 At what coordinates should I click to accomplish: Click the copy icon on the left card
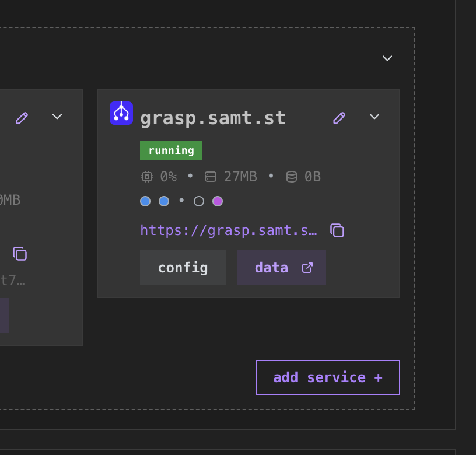coord(20,253)
